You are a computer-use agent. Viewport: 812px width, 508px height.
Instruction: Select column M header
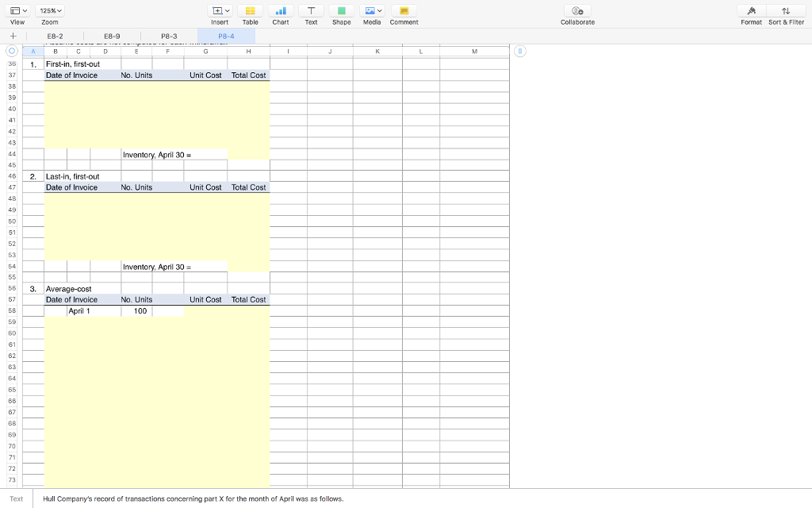coord(474,51)
